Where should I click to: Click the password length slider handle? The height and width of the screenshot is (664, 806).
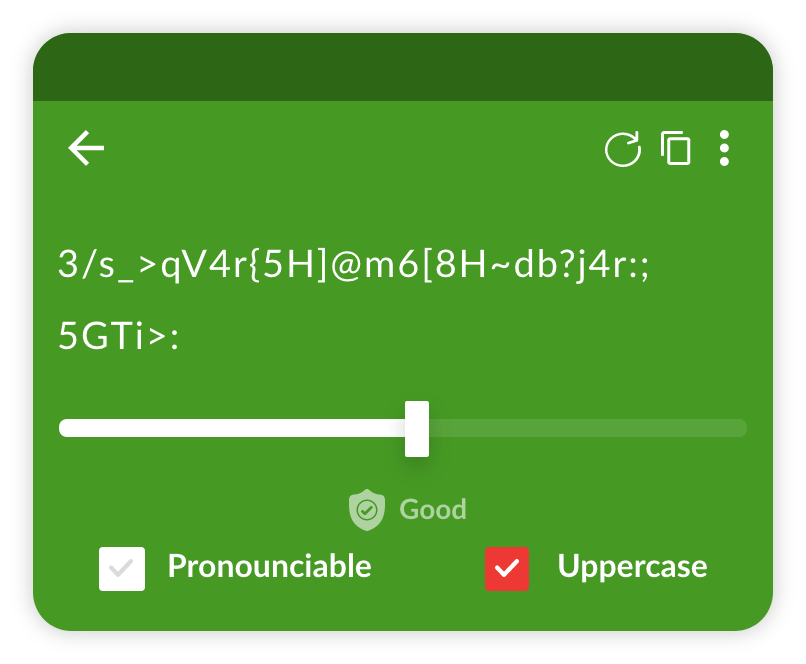pyautogui.click(x=417, y=428)
